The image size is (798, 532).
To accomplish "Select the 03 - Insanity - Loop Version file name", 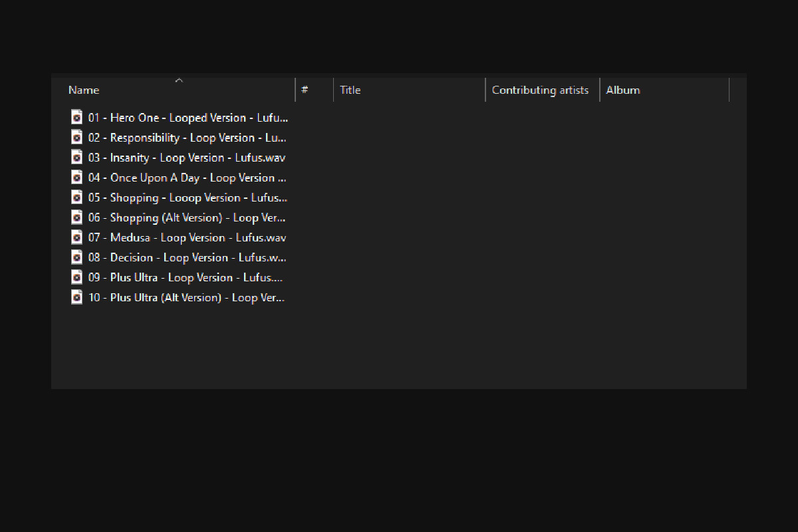I will 186,158.
